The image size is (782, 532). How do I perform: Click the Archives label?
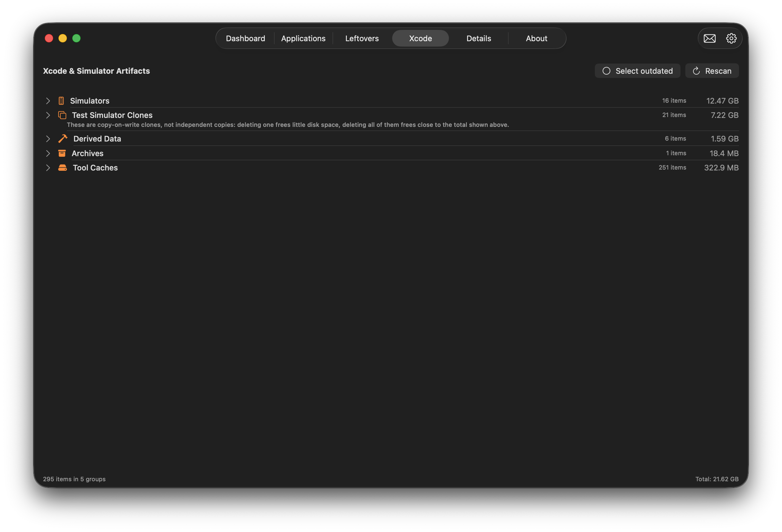[x=87, y=153]
